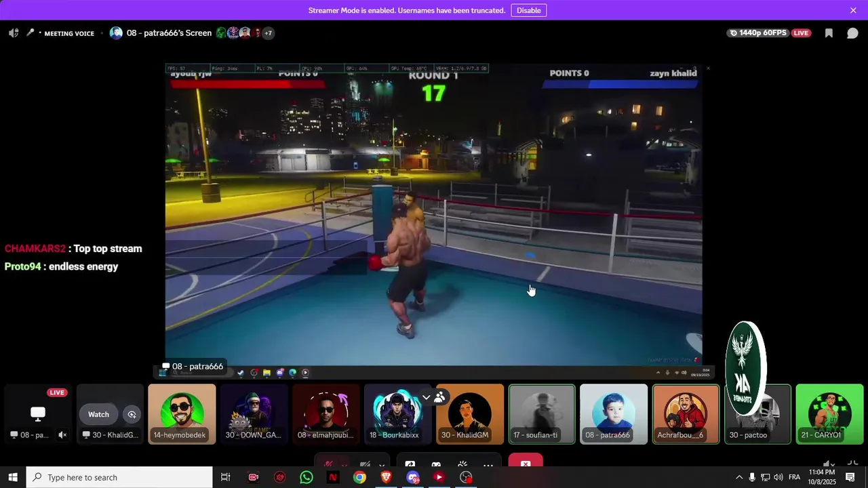Click the Watch button on KhalidG stream tile
The width and height of the screenshot is (868, 488).
click(x=98, y=414)
